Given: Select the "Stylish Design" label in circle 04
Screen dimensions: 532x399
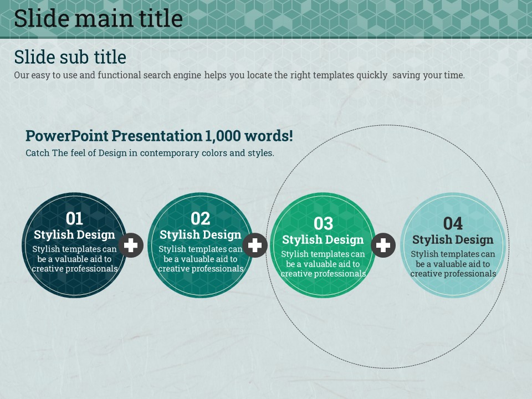Looking at the screenshot, I should (x=453, y=239).
